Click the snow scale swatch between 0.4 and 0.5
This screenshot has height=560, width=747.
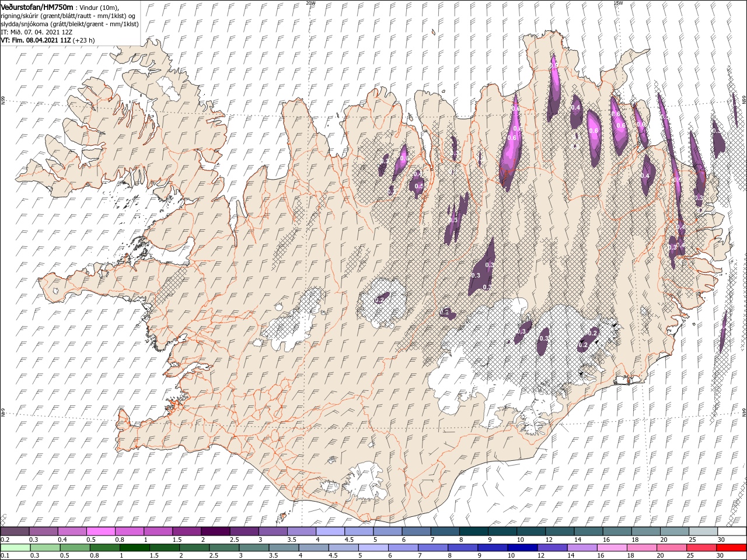(x=72, y=531)
